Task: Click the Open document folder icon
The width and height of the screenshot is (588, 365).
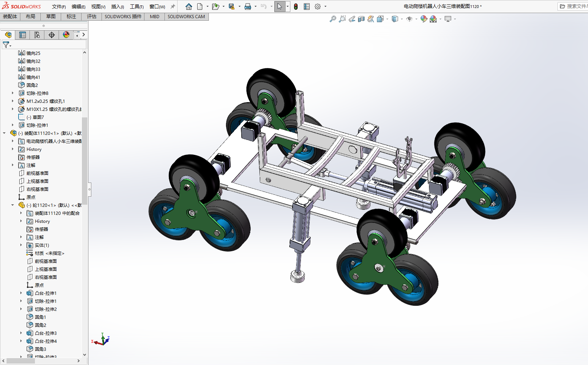Action: [x=215, y=7]
